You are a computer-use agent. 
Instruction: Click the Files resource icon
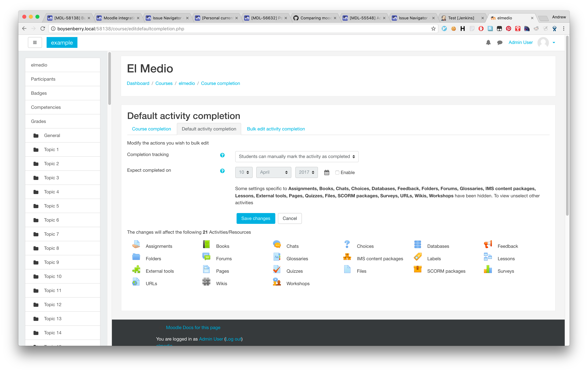pos(347,269)
